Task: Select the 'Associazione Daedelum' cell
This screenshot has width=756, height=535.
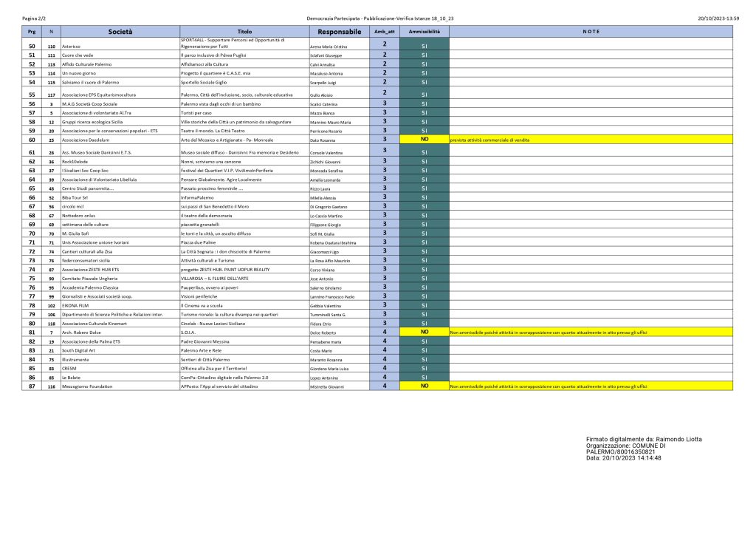Action: click(x=120, y=140)
